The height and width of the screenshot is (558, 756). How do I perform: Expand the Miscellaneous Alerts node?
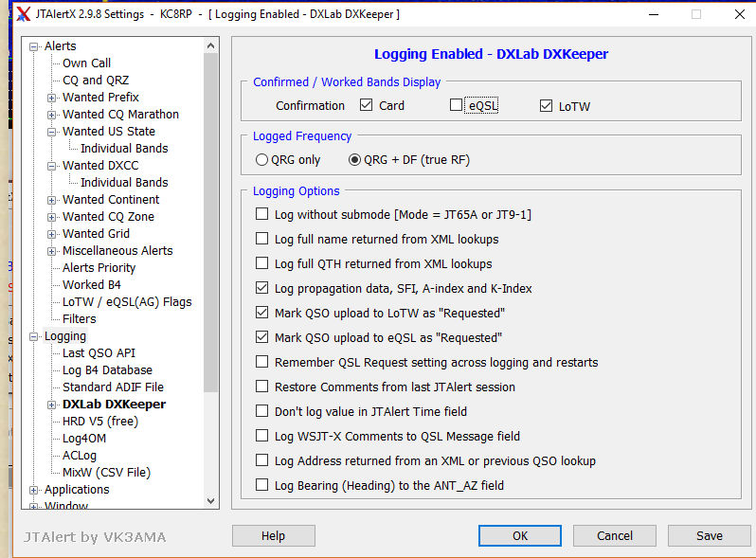point(51,251)
